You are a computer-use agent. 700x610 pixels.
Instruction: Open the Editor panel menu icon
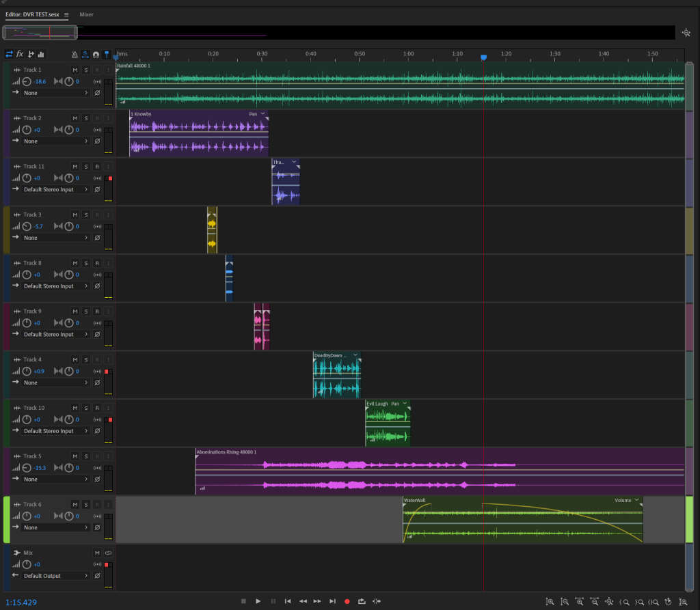(66, 14)
